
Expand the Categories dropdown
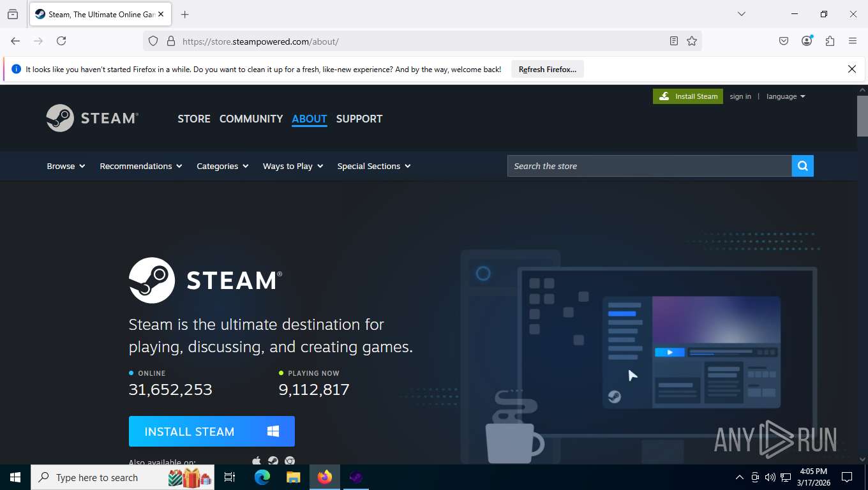(x=223, y=166)
